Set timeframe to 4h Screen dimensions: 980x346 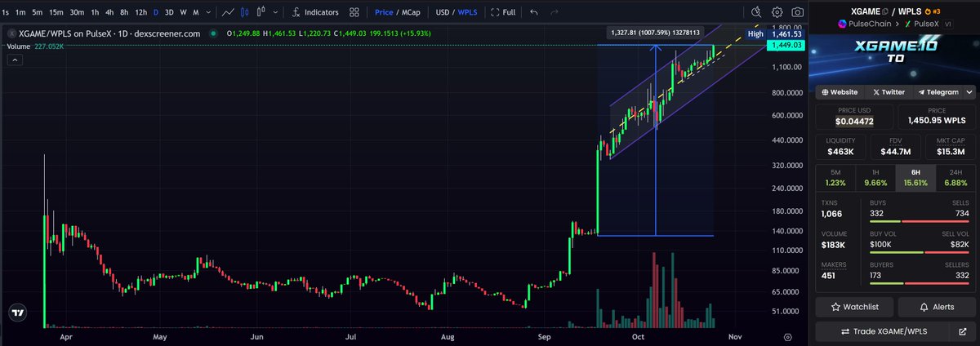click(x=109, y=12)
